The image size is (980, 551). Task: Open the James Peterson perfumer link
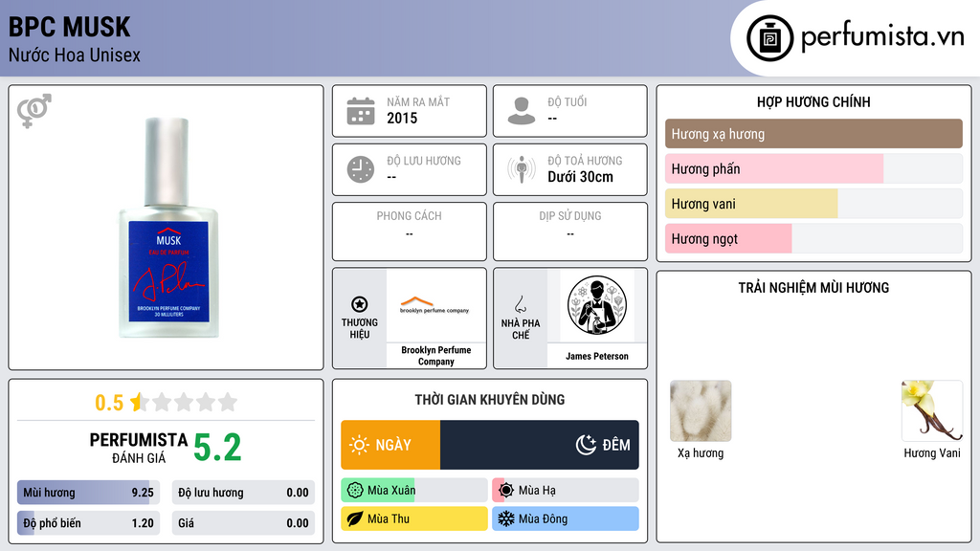coord(597,319)
